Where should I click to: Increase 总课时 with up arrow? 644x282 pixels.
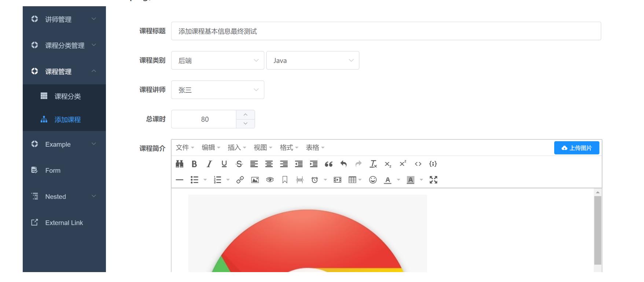pos(246,115)
